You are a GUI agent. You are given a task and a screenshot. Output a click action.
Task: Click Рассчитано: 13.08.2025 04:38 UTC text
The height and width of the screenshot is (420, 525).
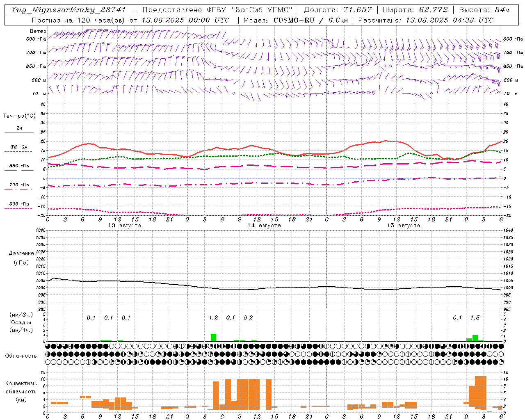(x=426, y=20)
